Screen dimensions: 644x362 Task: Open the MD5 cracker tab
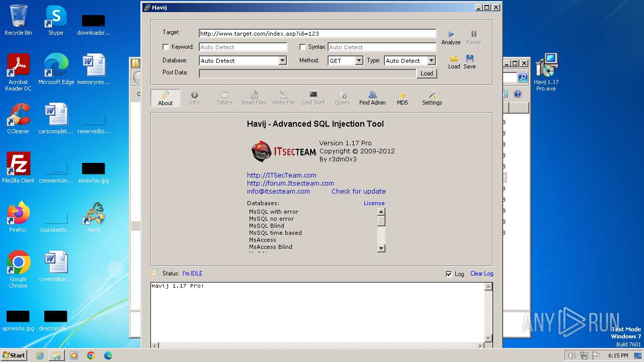click(402, 98)
